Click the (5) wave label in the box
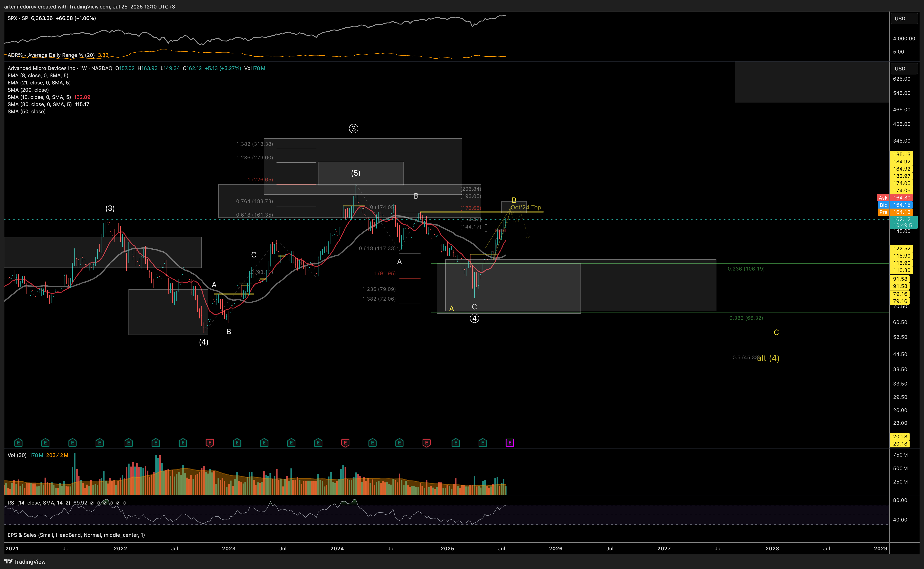Image resolution: width=924 pixels, height=569 pixels. pos(356,173)
